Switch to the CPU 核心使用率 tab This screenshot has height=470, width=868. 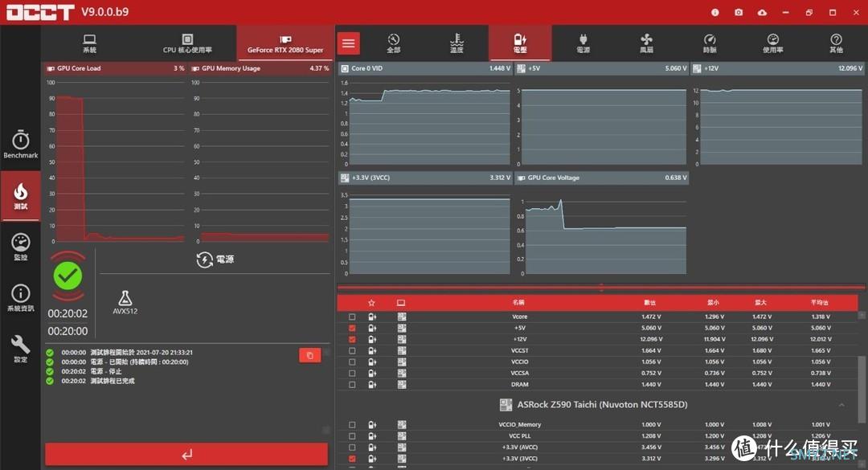[x=187, y=43]
